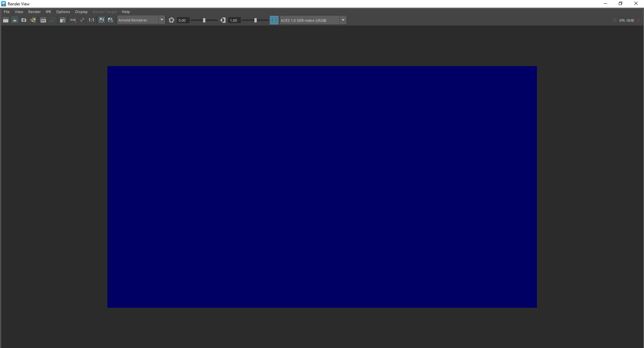Image resolution: width=644 pixels, height=348 pixels.
Task: Click the alpha channel display icon
Action: click(82, 20)
